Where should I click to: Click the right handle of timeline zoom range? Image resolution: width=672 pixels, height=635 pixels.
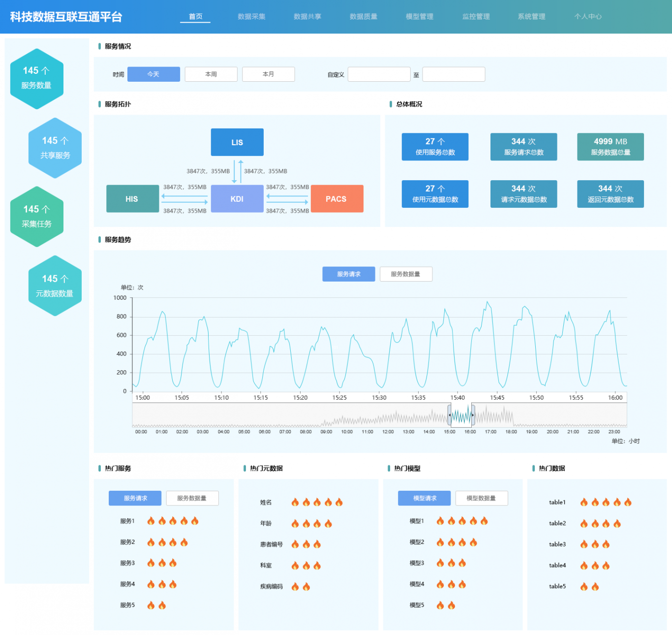[473, 415]
